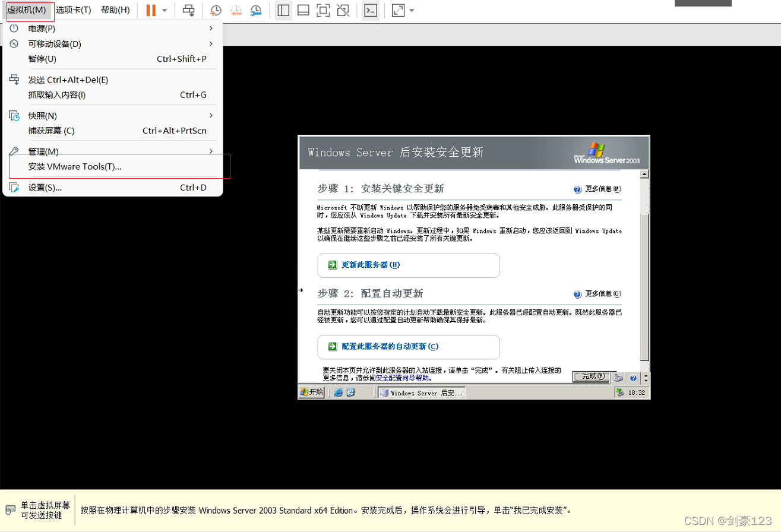The image size is (781, 532).
Task: Click 更多信息(O) beside step 2
Action: click(603, 294)
